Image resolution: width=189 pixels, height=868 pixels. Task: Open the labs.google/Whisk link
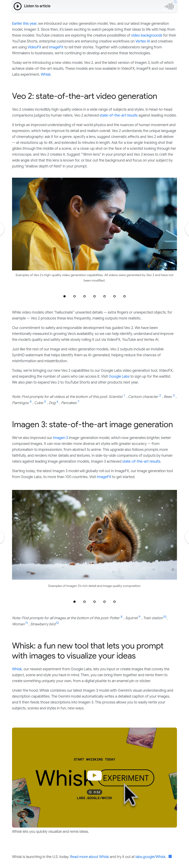click(x=151, y=857)
